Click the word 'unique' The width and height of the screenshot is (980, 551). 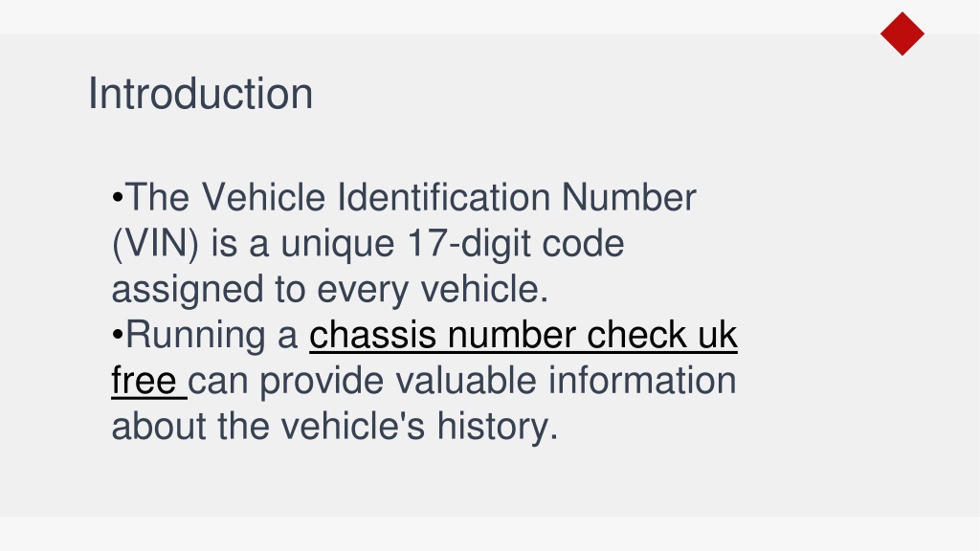338,245
